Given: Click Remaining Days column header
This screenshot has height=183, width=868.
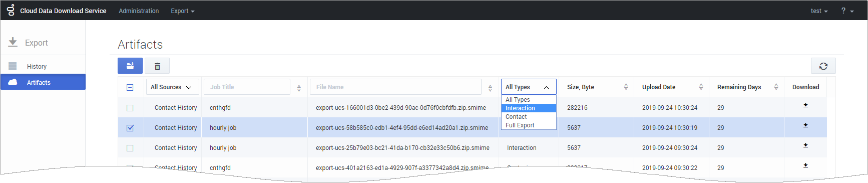Looking at the screenshot, I should pyautogui.click(x=739, y=87).
